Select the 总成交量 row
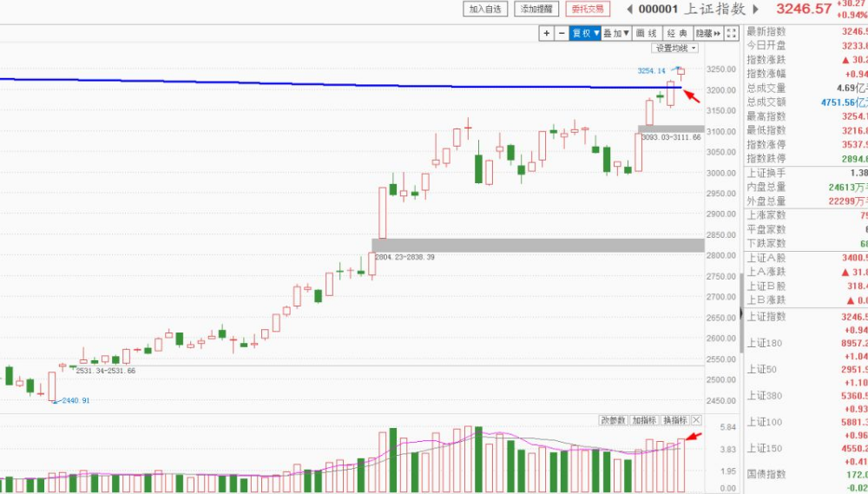 tap(806, 88)
